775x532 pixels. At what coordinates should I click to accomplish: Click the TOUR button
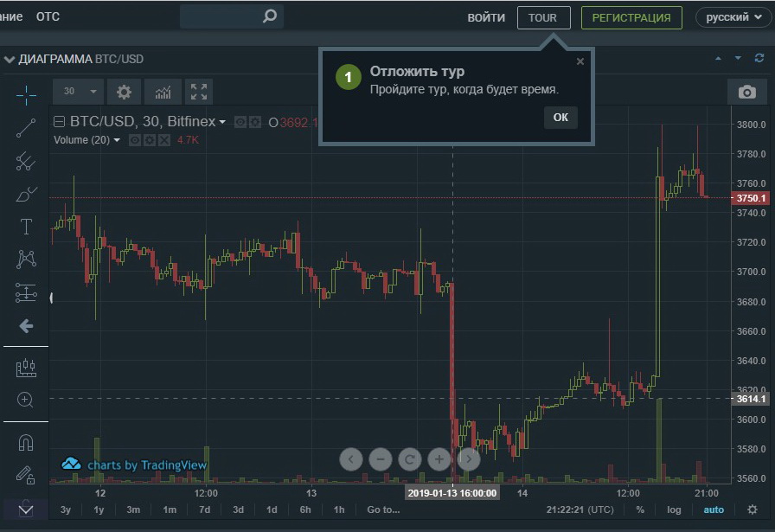click(x=544, y=18)
